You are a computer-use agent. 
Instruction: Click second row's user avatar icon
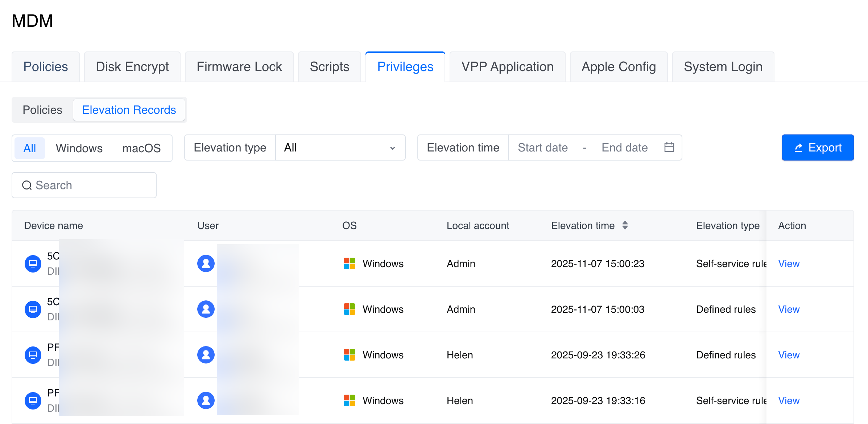click(206, 309)
